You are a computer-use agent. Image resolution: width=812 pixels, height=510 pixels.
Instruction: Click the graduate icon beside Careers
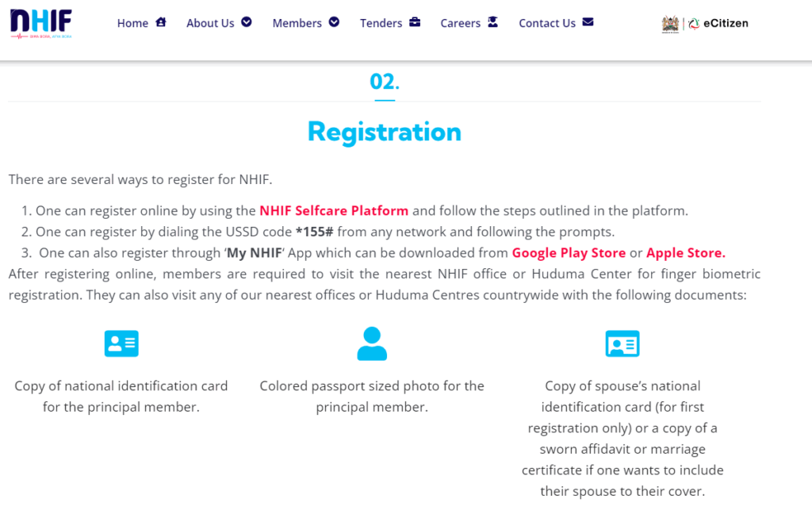(493, 22)
